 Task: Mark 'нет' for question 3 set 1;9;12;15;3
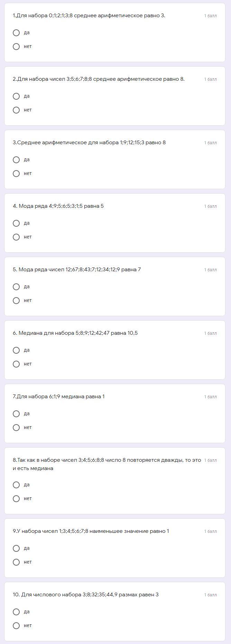16,174
